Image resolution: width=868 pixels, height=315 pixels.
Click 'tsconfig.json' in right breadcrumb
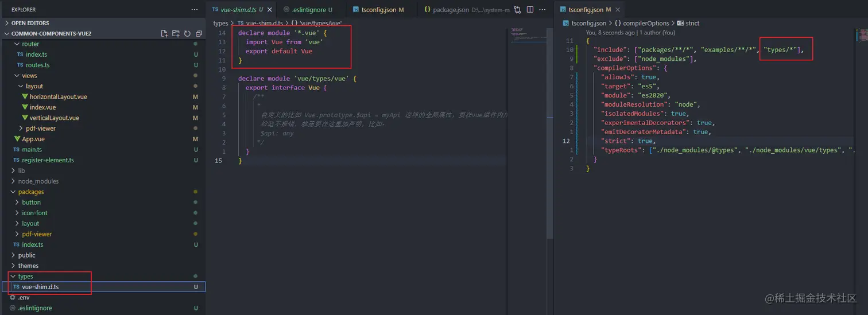tap(588, 24)
